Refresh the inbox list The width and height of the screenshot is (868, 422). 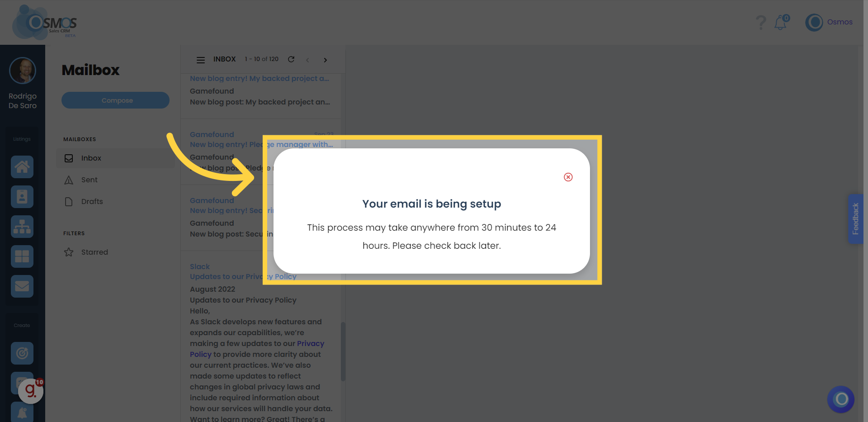click(291, 59)
